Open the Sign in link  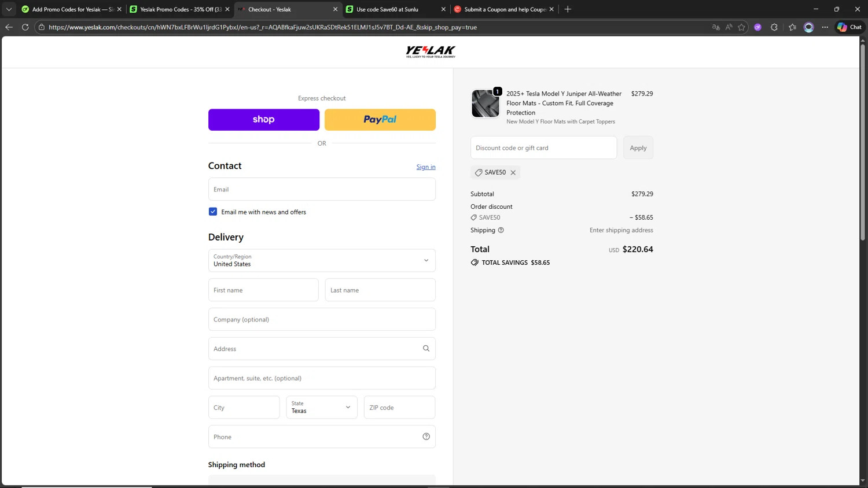(x=426, y=167)
